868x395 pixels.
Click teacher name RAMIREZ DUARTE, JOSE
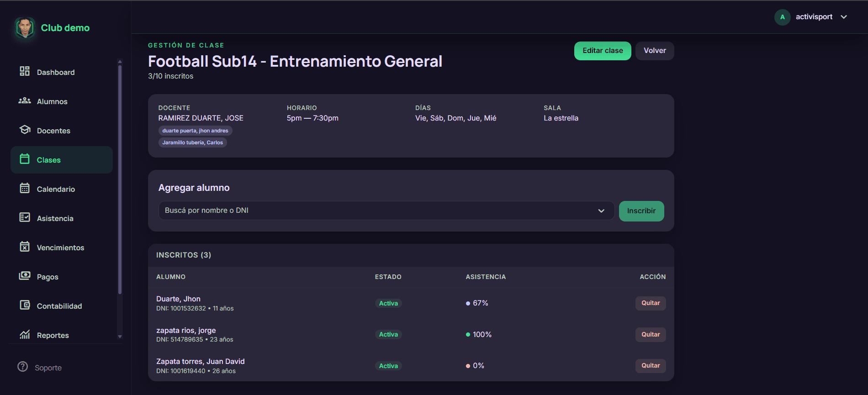click(201, 118)
